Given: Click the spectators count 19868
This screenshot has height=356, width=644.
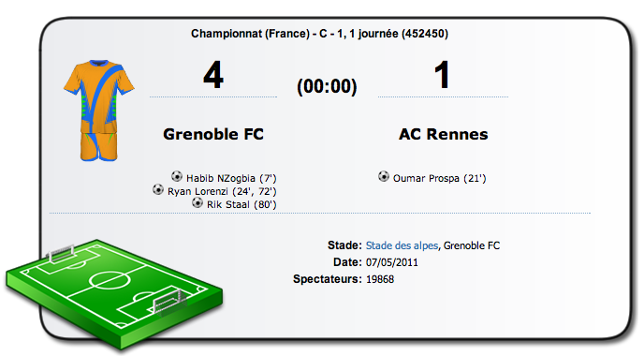Looking at the screenshot, I should click(380, 279).
